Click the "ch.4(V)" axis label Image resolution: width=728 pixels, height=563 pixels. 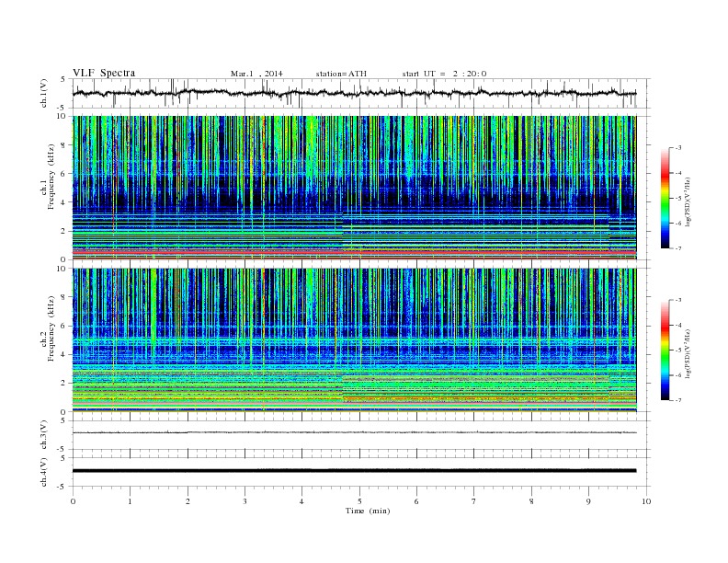tap(44, 472)
